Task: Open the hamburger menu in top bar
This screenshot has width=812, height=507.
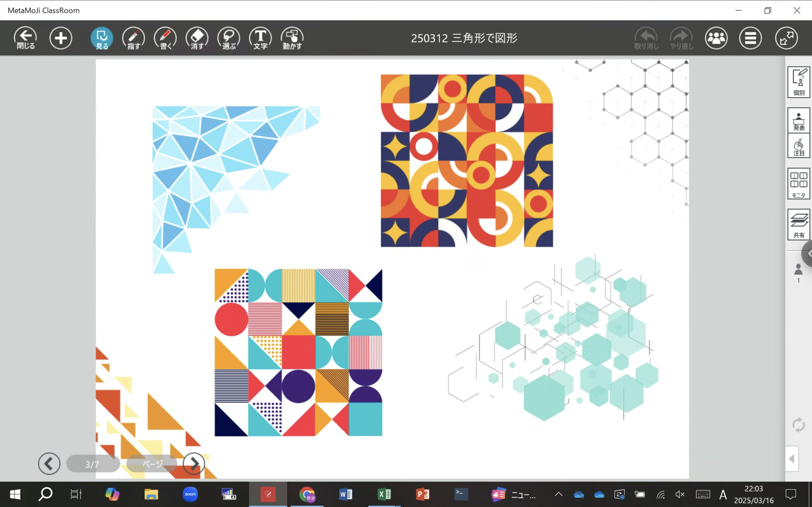Action: 750,38
